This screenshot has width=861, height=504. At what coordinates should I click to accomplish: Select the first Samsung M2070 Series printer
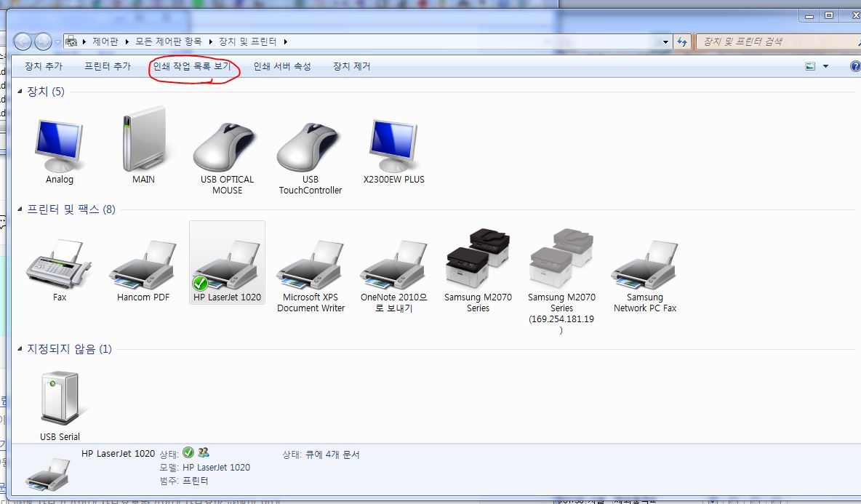tap(478, 259)
